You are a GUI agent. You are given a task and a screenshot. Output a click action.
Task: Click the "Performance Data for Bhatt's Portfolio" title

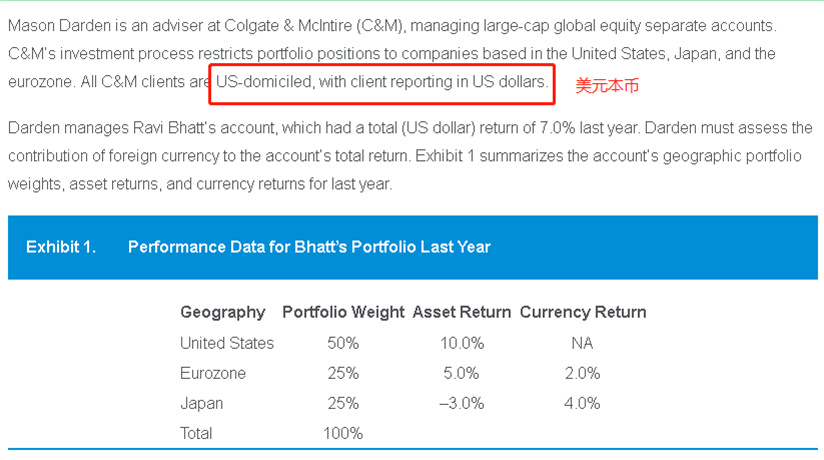[309, 246]
